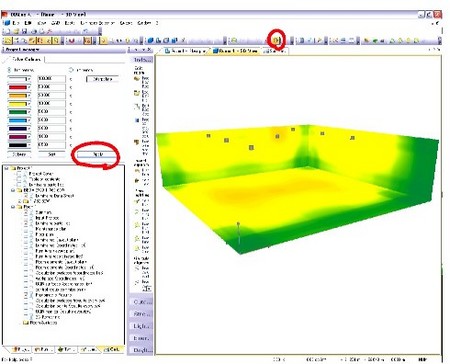Click the Save button under false colours
Image resolution: width=450 pixels, height=364 pixels.
52,155
